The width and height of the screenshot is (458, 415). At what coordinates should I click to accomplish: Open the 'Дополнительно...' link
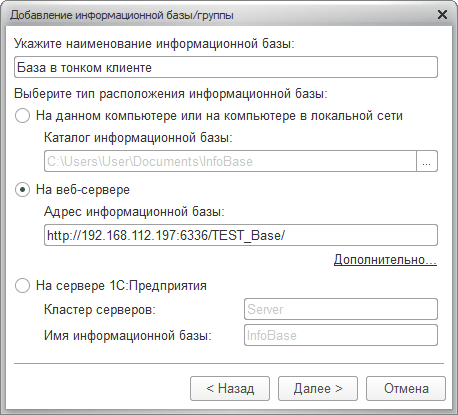pyautogui.click(x=385, y=260)
